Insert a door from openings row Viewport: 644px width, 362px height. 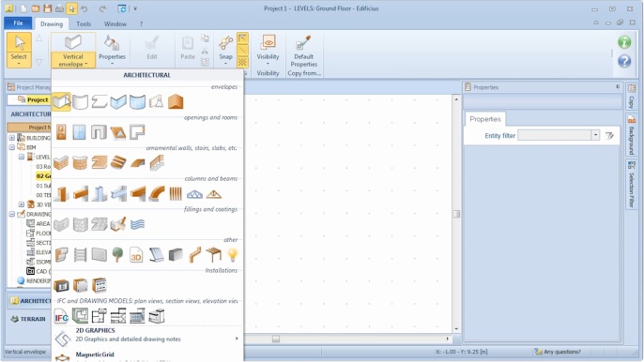[x=61, y=132]
